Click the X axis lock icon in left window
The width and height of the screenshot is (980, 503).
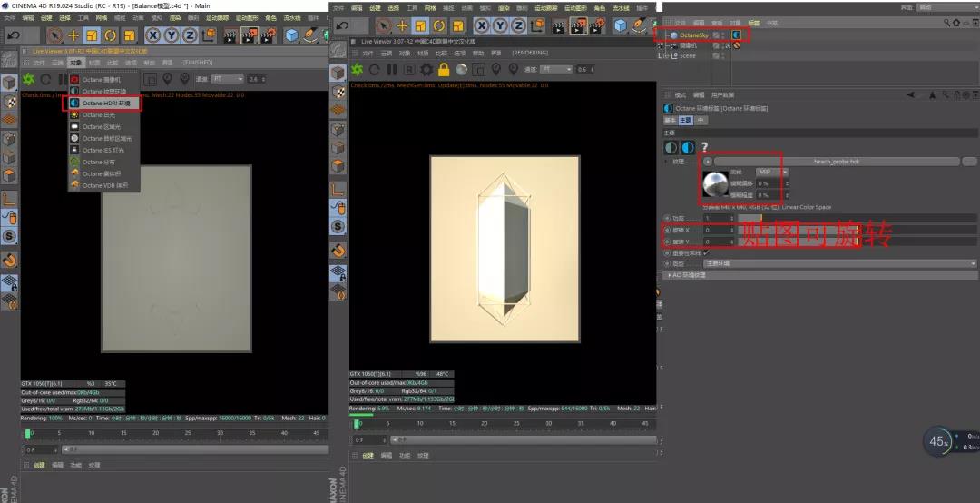point(152,35)
